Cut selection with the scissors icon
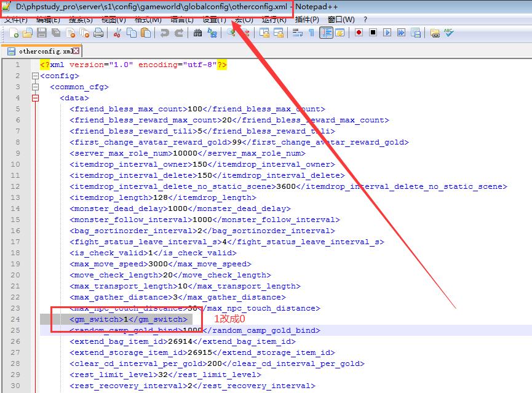 point(117,33)
